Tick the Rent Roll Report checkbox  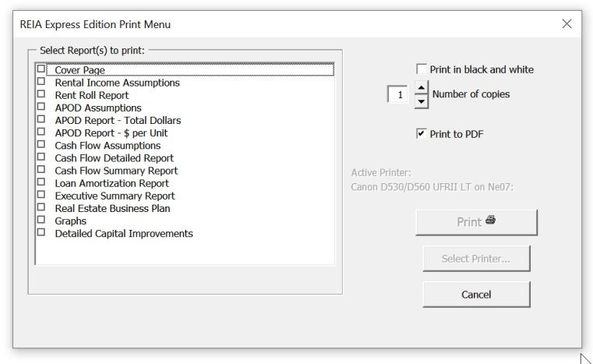pos(41,94)
